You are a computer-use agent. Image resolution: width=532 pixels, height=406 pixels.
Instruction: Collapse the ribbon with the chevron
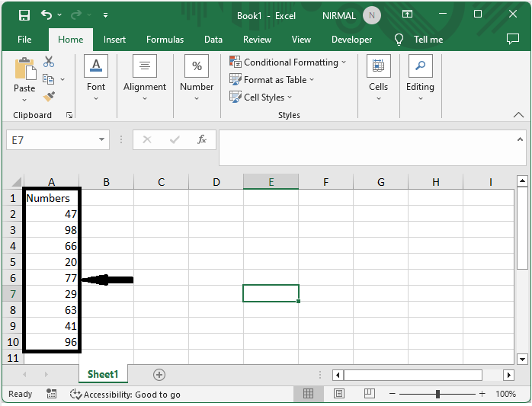[518, 115]
